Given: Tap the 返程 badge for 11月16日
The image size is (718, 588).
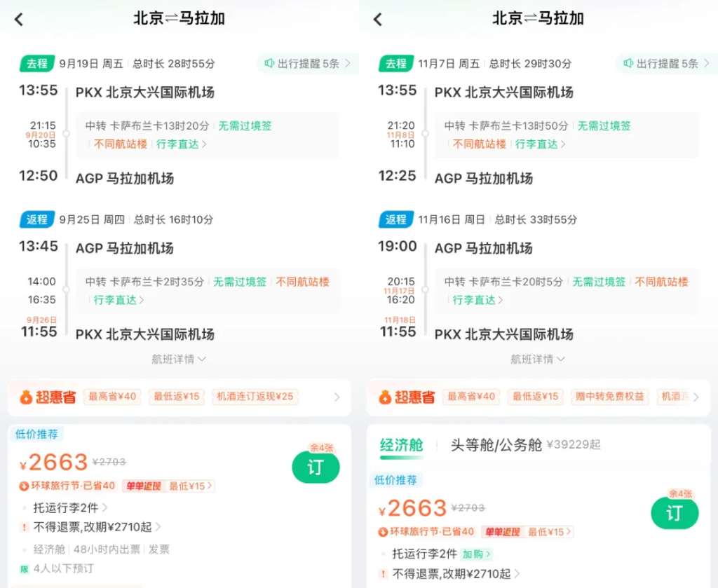Looking at the screenshot, I should click(x=396, y=219).
